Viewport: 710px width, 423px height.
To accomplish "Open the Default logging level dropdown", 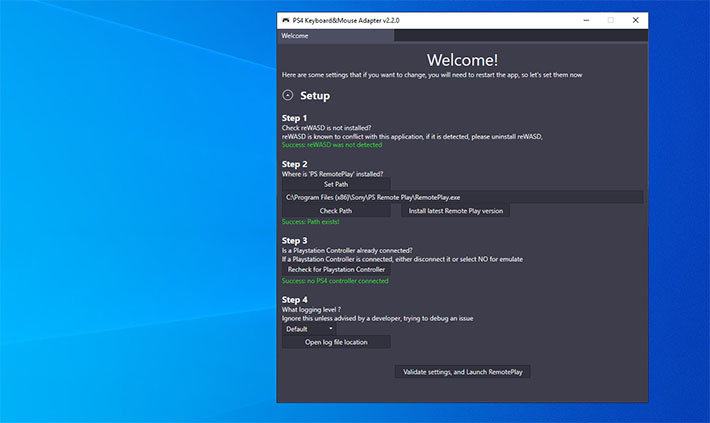I will click(309, 329).
